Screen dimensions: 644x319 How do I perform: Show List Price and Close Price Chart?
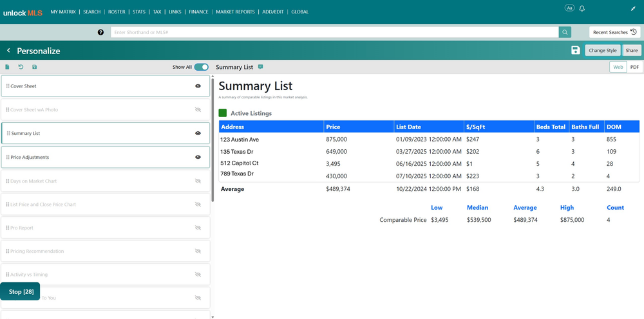[x=198, y=204]
